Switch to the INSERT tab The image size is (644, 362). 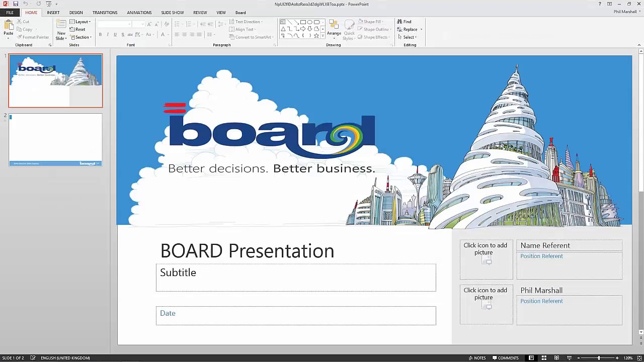click(x=53, y=13)
